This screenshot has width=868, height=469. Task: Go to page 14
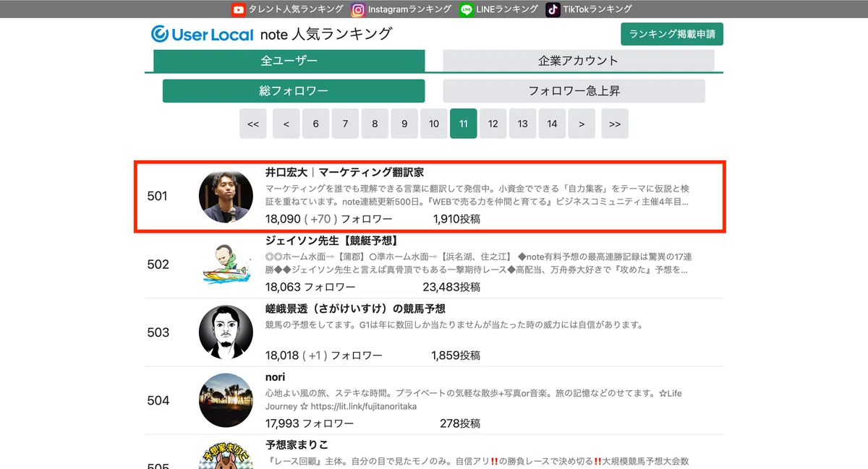(x=553, y=124)
